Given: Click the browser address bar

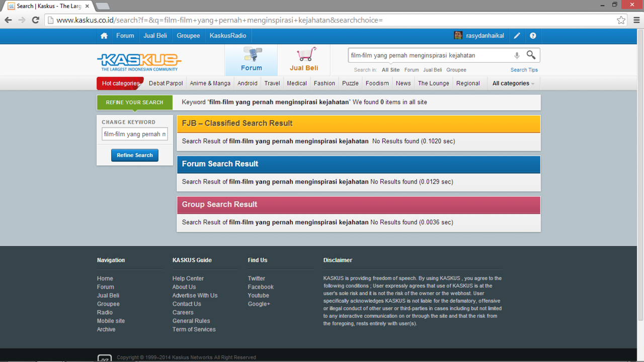Looking at the screenshot, I should click(332, 20).
